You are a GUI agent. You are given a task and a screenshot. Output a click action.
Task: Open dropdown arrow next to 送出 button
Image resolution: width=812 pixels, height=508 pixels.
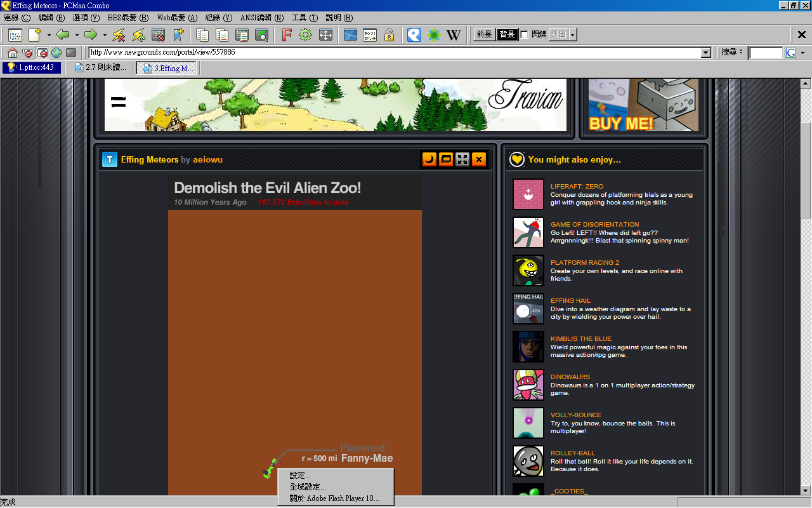pos(573,35)
